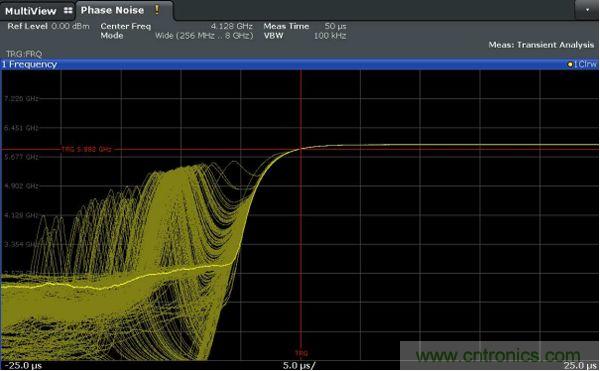Screen dimensions: 600x371
Task: Click the 25.0 µs end time label
Action: point(580,365)
